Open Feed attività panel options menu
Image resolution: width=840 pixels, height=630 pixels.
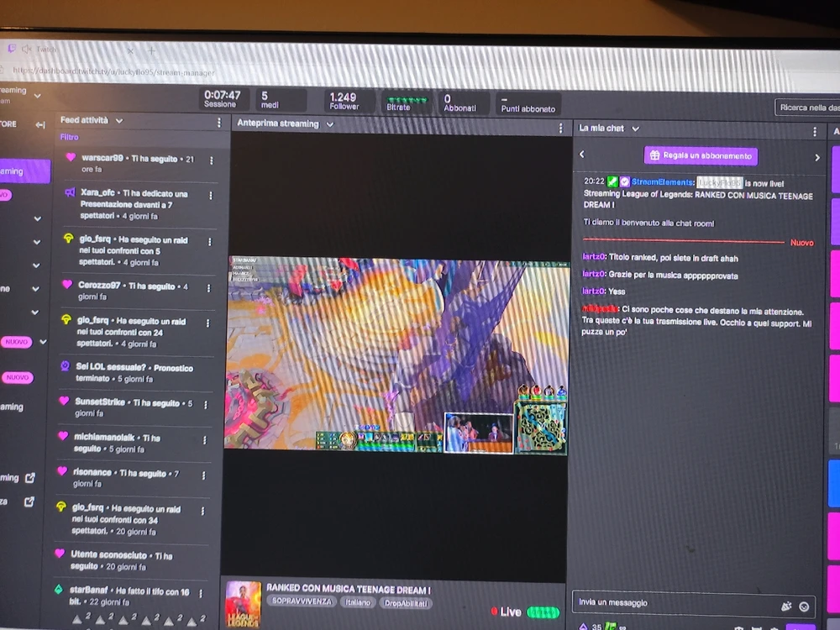pos(219,123)
